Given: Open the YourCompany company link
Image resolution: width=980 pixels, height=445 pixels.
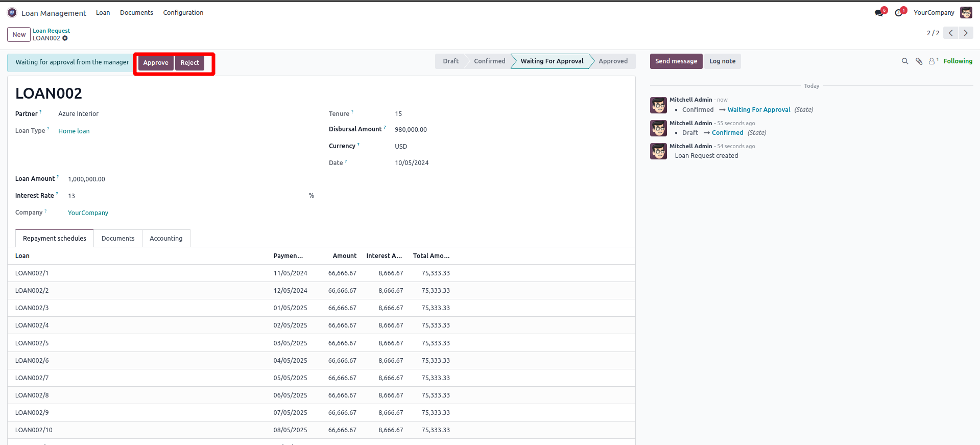Looking at the screenshot, I should (88, 213).
